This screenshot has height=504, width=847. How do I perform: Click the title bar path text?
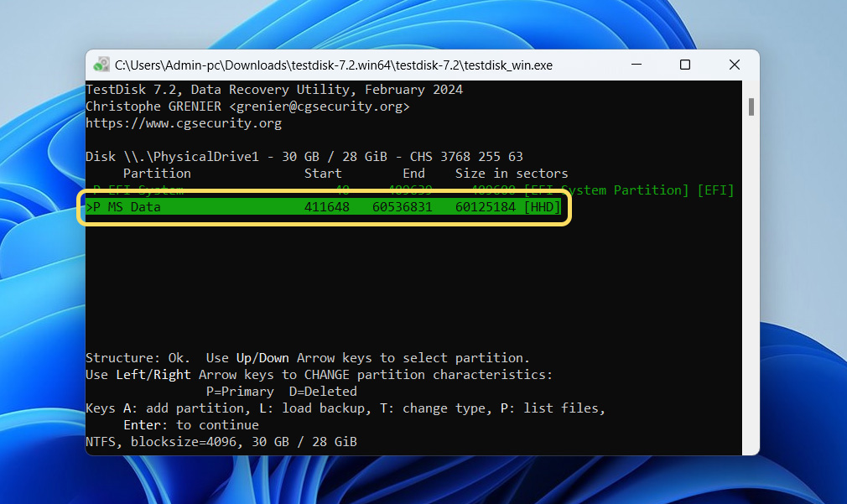tap(333, 65)
